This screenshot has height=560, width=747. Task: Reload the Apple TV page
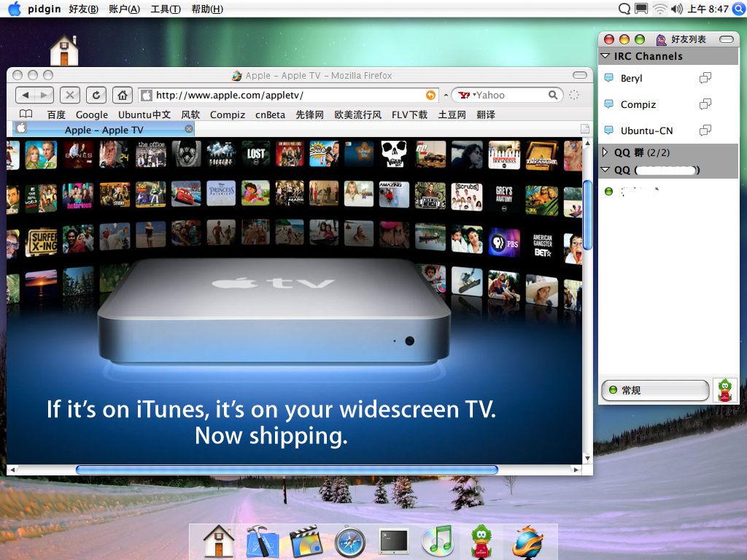click(96, 96)
